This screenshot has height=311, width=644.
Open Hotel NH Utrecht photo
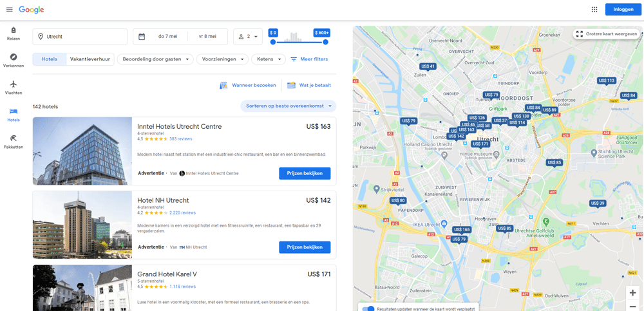pyautogui.click(x=82, y=225)
